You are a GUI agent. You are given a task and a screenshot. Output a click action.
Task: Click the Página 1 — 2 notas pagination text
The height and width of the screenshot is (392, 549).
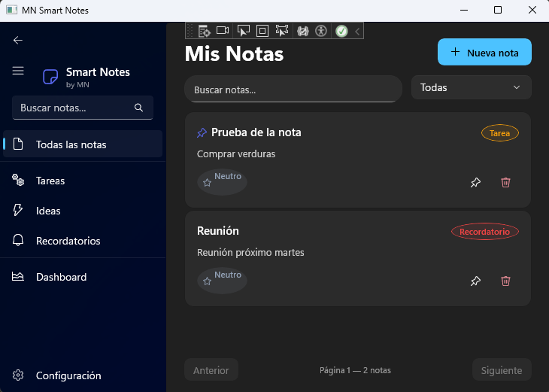coord(355,370)
